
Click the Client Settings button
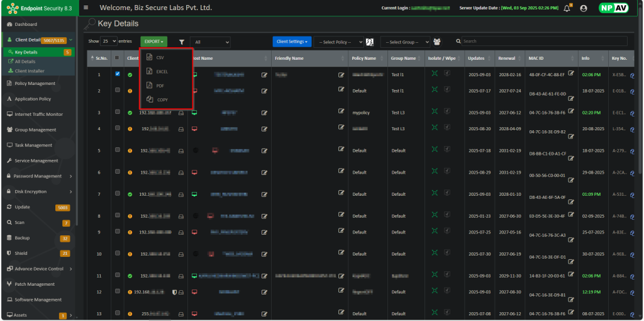(292, 42)
